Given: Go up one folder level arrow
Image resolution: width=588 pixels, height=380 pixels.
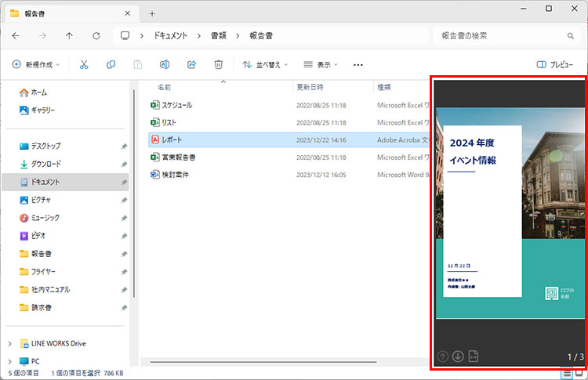Looking at the screenshot, I should (70, 35).
